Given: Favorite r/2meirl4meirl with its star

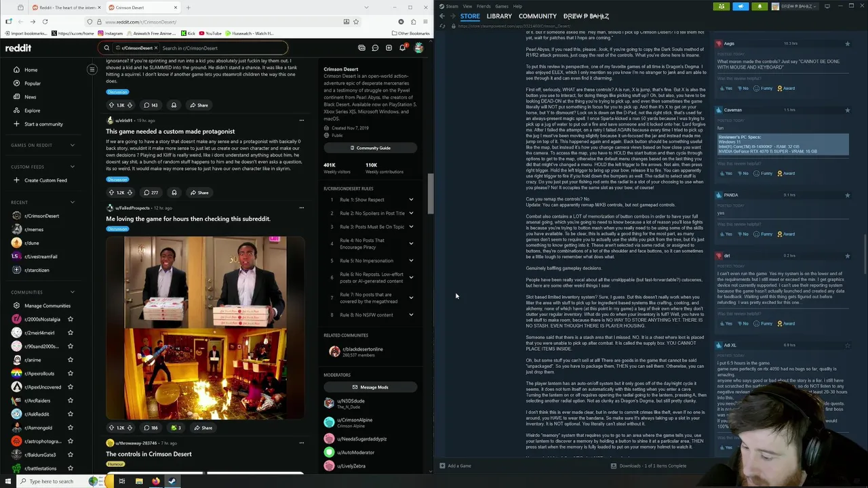Looking at the screenshot, I should (70, 333).
